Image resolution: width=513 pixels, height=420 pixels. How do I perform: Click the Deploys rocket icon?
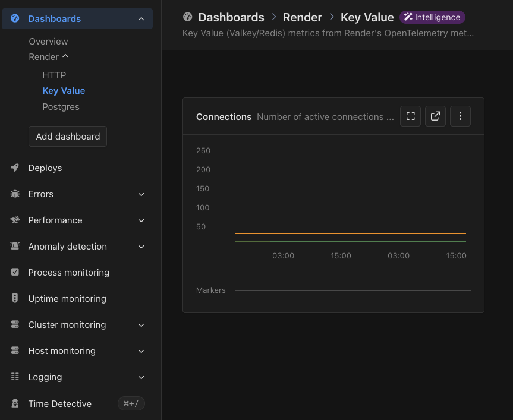pos(15,168)
